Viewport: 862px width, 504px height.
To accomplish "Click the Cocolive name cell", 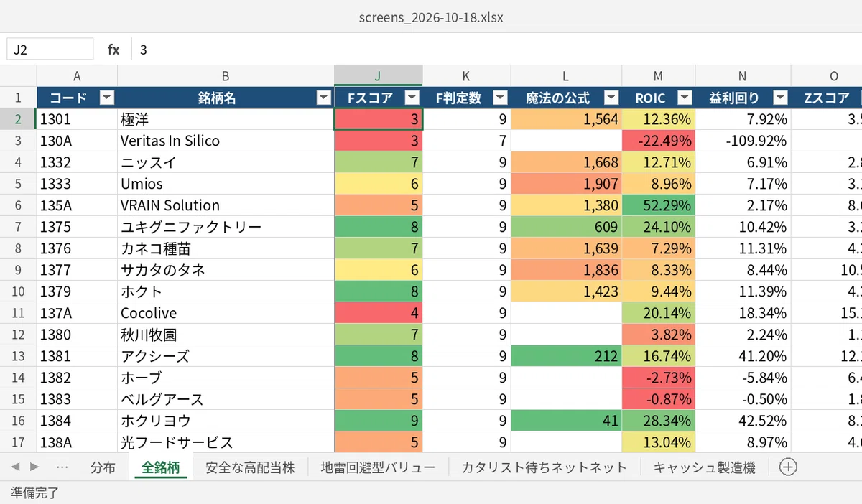I will pyautogui.click(x=226, y=313).
